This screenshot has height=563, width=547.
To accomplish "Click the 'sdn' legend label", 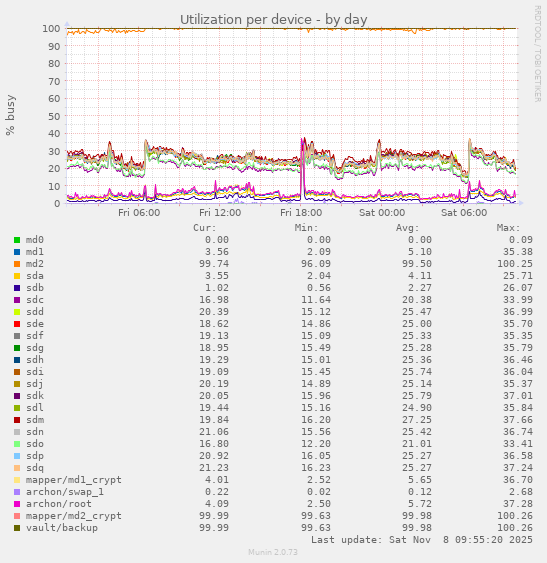I will click(x=34, y=432).
